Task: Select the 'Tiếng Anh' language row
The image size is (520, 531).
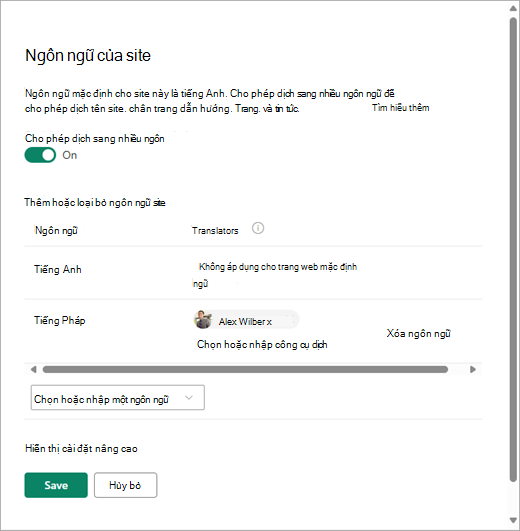Action: click(x=253, y=273)
